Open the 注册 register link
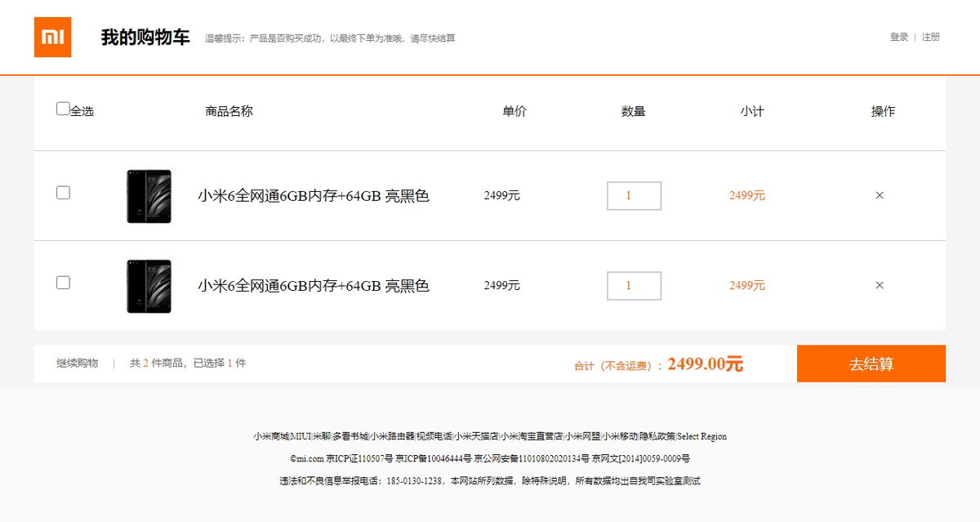This screenshot has height=522, width=980. click(x=931, y=37)
